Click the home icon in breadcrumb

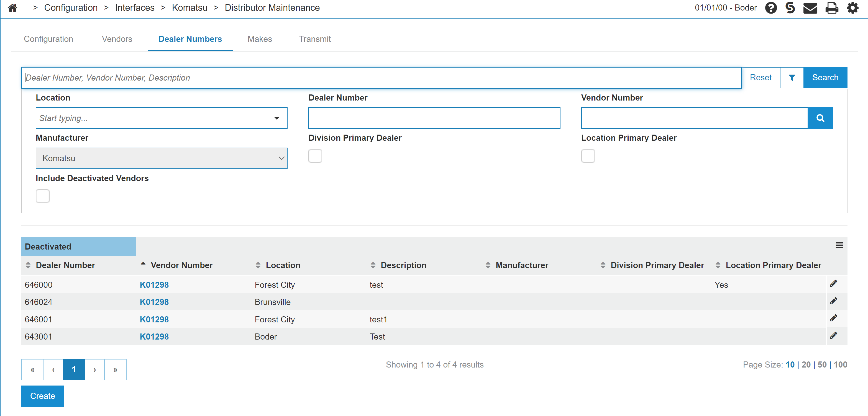[12, 7]
